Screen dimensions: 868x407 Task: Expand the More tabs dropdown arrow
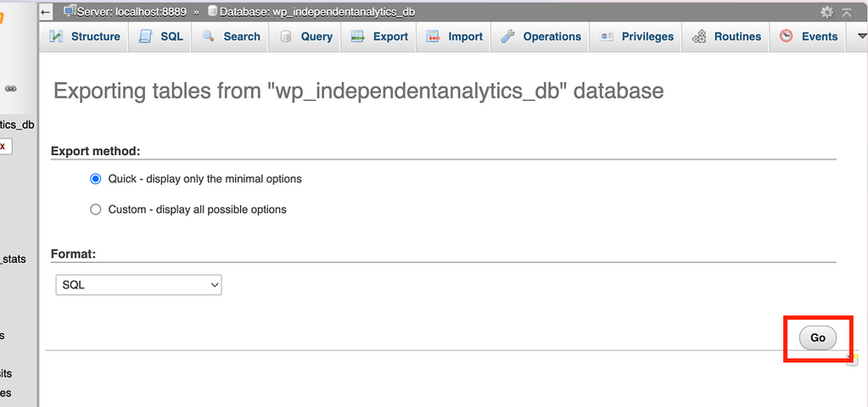click(862, 36)
